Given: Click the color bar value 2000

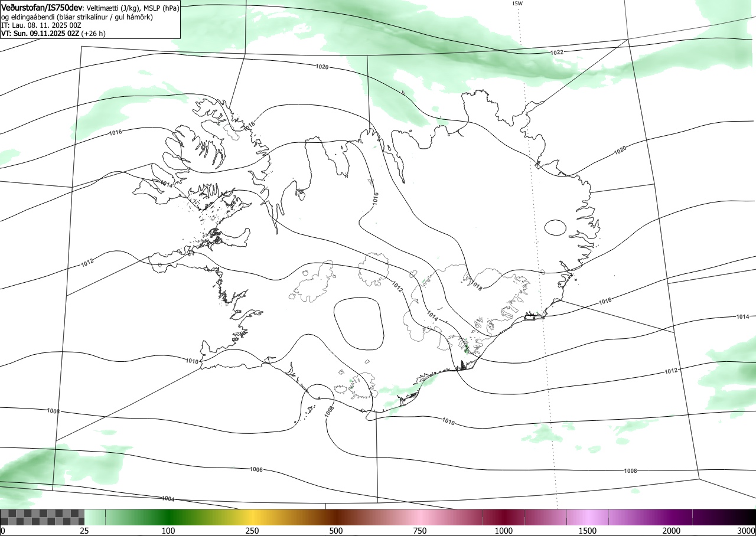Looking at the screenshot, I should 672,531.
